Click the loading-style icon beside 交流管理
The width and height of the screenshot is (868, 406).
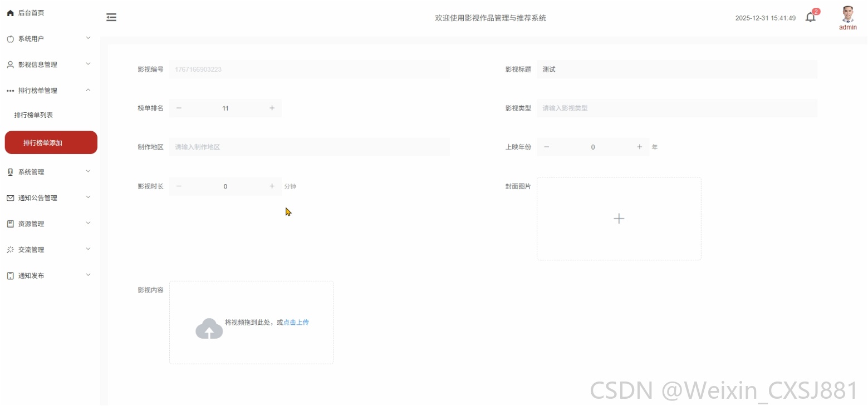coord(10,250)
